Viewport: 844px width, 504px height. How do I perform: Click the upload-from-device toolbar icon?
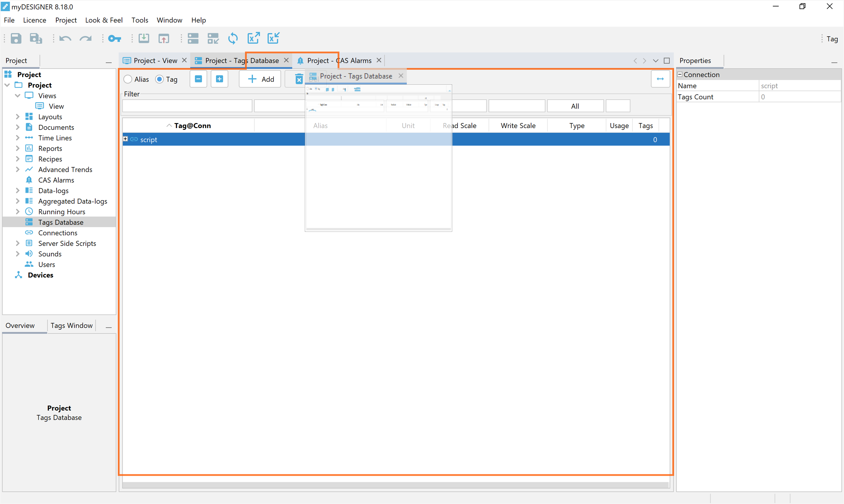164,38
